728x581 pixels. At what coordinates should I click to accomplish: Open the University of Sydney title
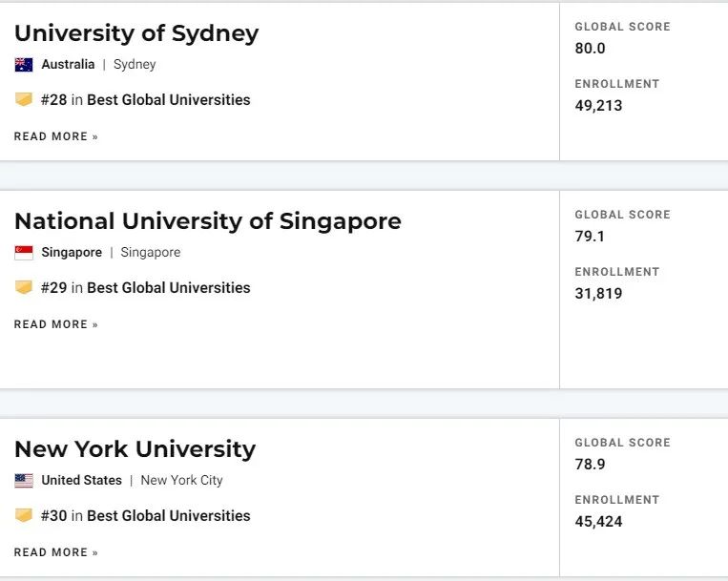[136, 34]
